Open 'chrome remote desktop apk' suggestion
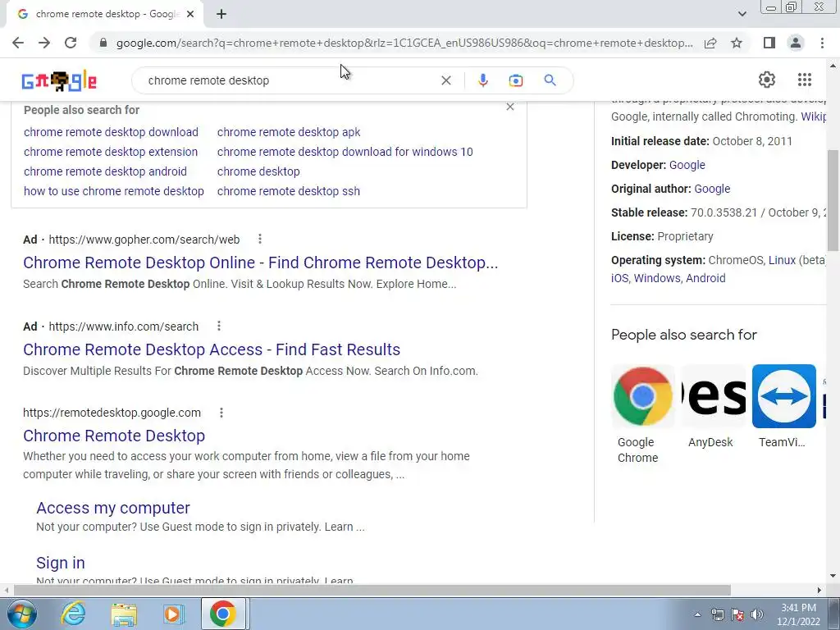This screenshot has width=840, height=630. pos(289,132)
